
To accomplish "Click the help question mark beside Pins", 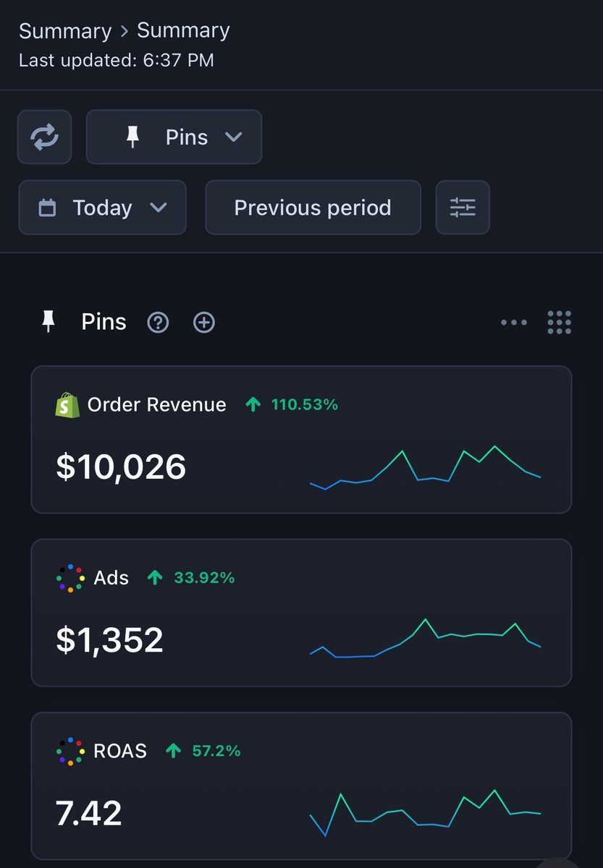I will pos(158,322).
